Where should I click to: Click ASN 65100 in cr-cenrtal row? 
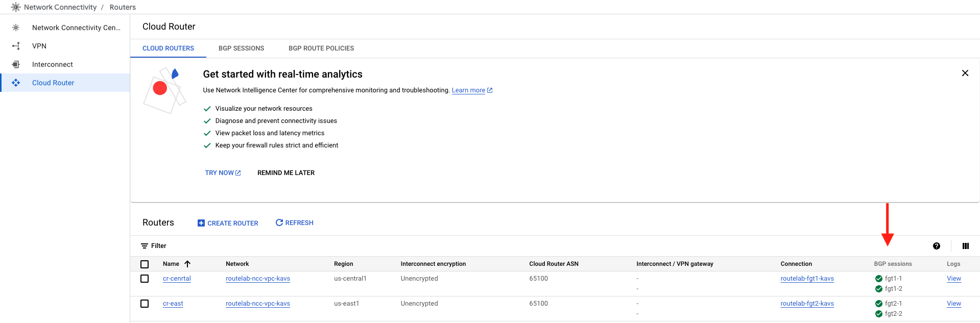(539, 279)
